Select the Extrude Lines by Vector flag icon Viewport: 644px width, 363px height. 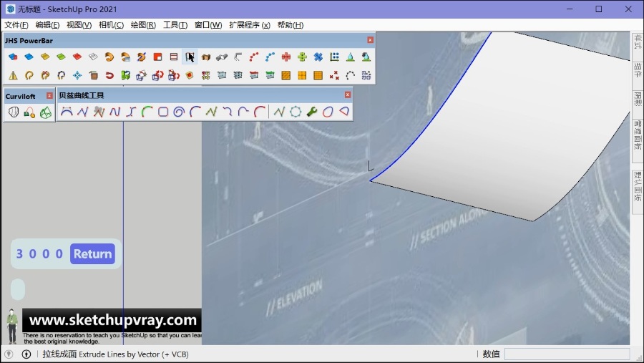click(x=190, y=57)
